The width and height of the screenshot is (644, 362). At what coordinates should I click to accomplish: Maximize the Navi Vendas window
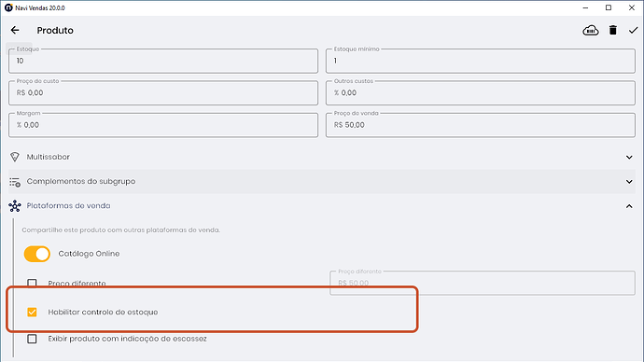(609, 7)
